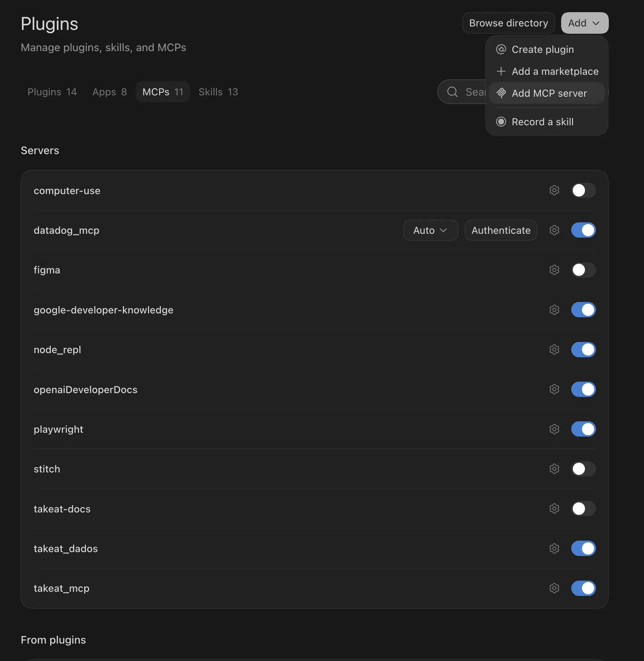Open settings gear for google-developer-knowledge server
This screenshot has height=661, width=644.
(554, 310)
